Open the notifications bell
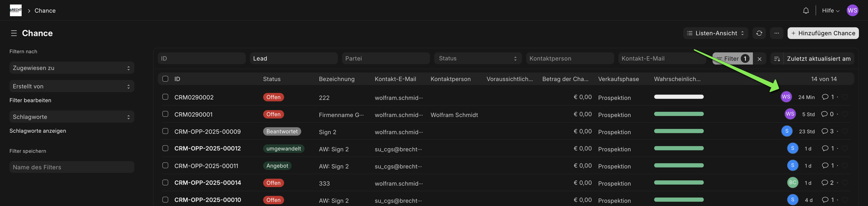Screen dimensions: 868x206 pyautogui.click(x=806, y=10)
